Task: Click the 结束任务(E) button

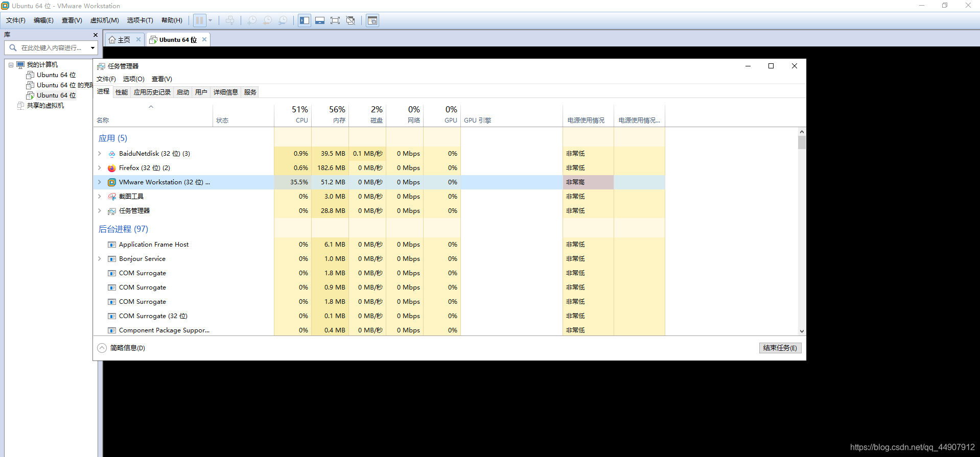Action: pyautogui.click(x=780, y=348)
